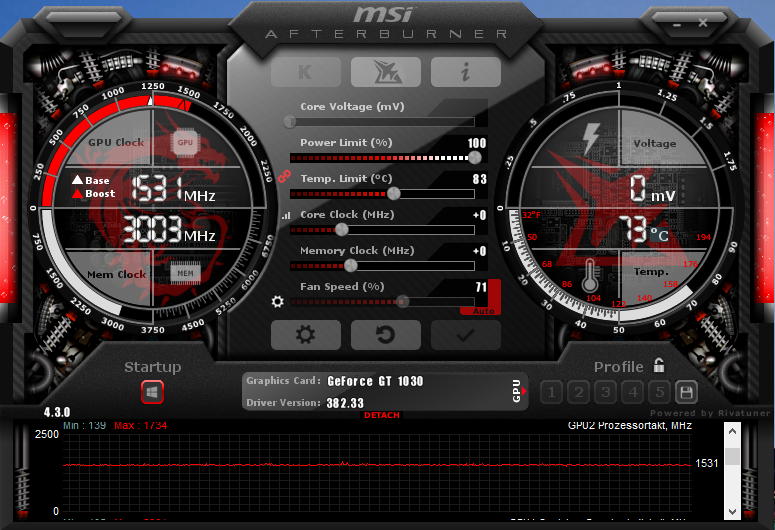Image resolution: width=775 pixels, height=530 pixels.
Task: Click the Profile label
Action: click(x=618, y=367)
